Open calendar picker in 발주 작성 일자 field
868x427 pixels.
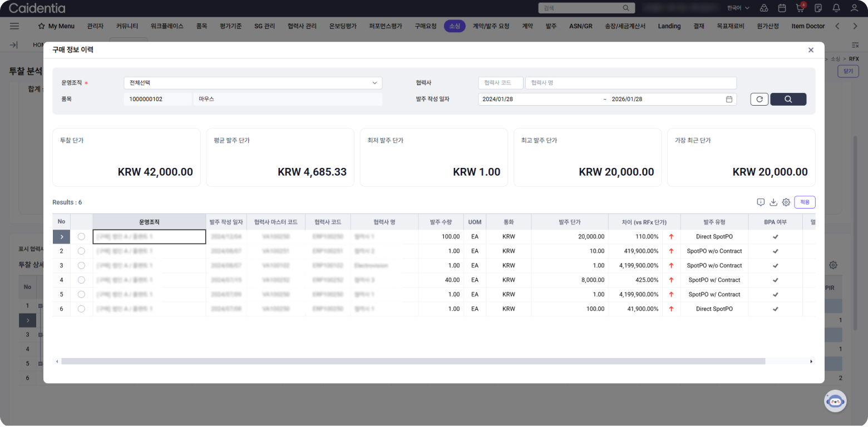pyautogui.click(x=729, y=99)
